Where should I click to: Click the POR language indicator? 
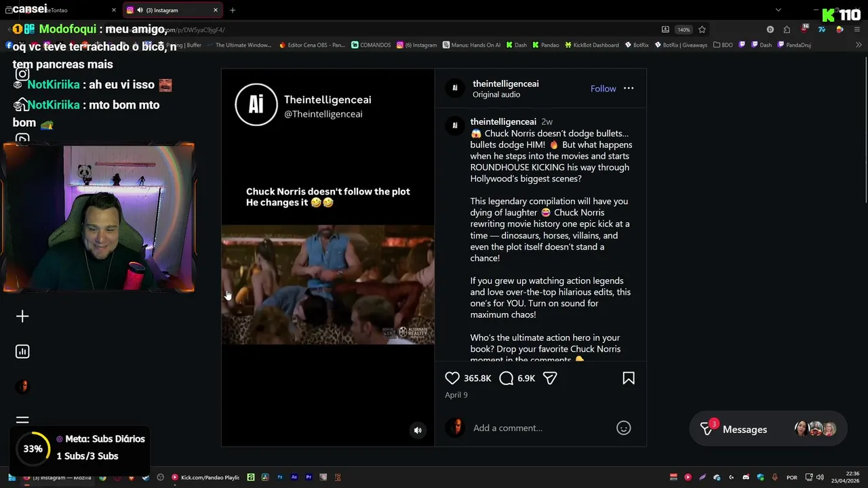[x=792, y=477]
